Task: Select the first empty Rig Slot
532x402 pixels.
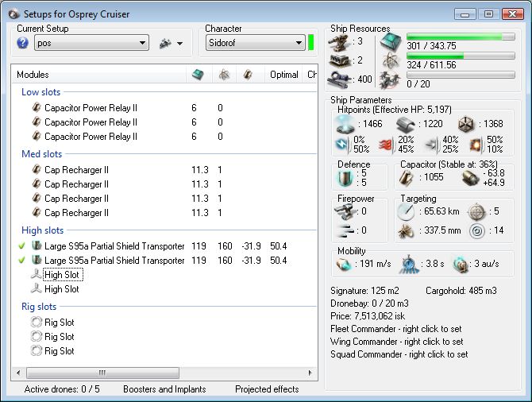Action: coord(59,323)
